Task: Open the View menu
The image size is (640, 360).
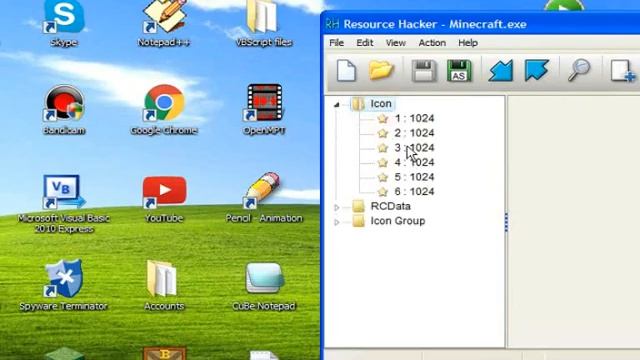Action: point(396,43)
